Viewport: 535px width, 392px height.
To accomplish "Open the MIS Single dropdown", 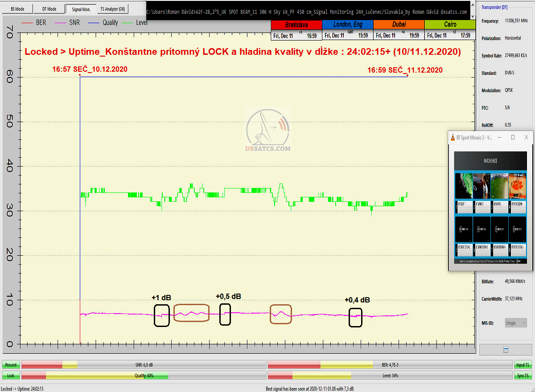I will click(516, 323).
